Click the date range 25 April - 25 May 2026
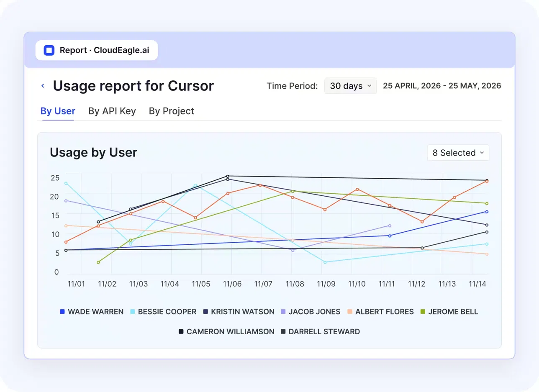Screen dimensions: 539x392 (x=442, y=86)
